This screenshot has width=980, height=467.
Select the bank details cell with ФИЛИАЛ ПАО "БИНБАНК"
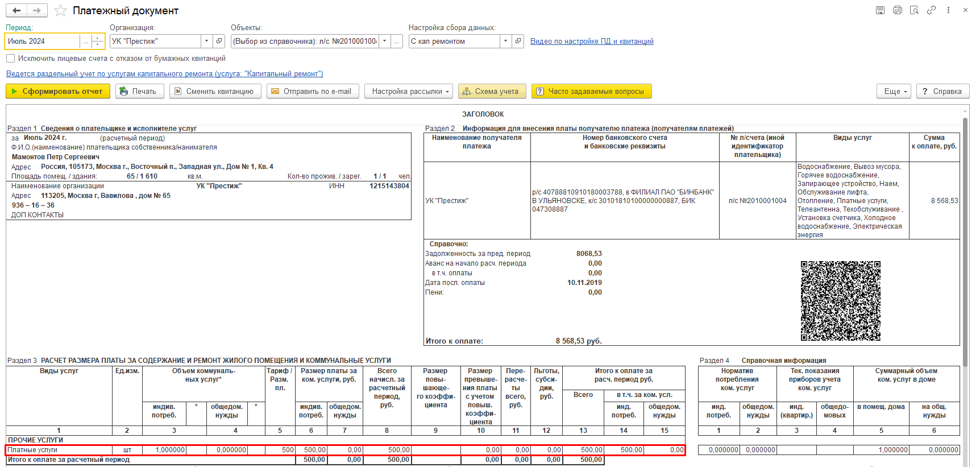(x=625, y=201)
